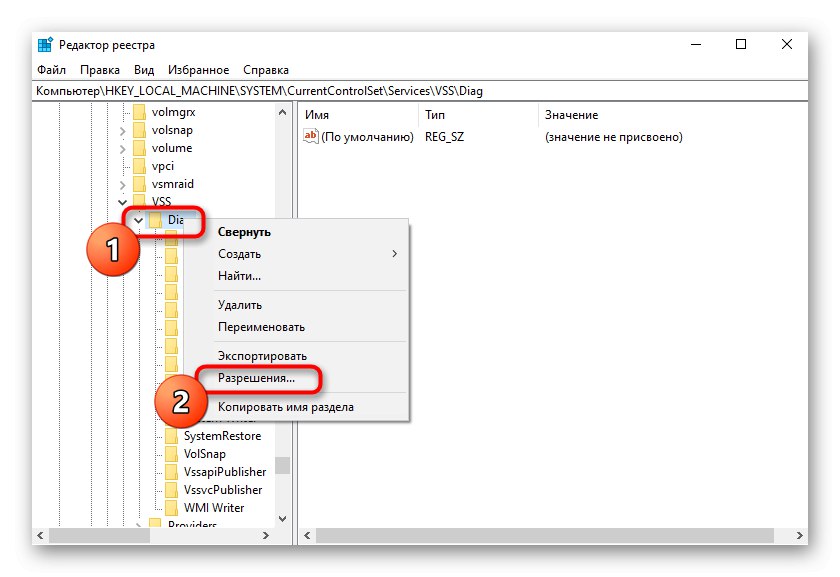
Task: Collapse the Diag tree node chevron
Action: pos(138,220)
